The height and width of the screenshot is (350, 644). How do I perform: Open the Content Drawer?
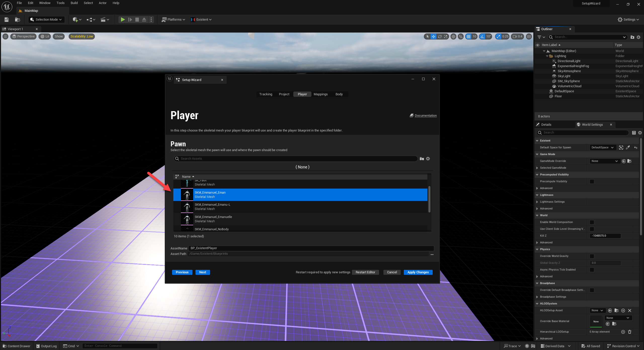point(16,346)
